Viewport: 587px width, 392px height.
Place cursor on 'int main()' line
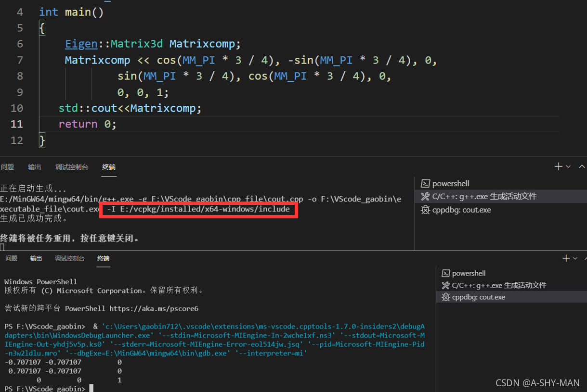coord(71,12)
